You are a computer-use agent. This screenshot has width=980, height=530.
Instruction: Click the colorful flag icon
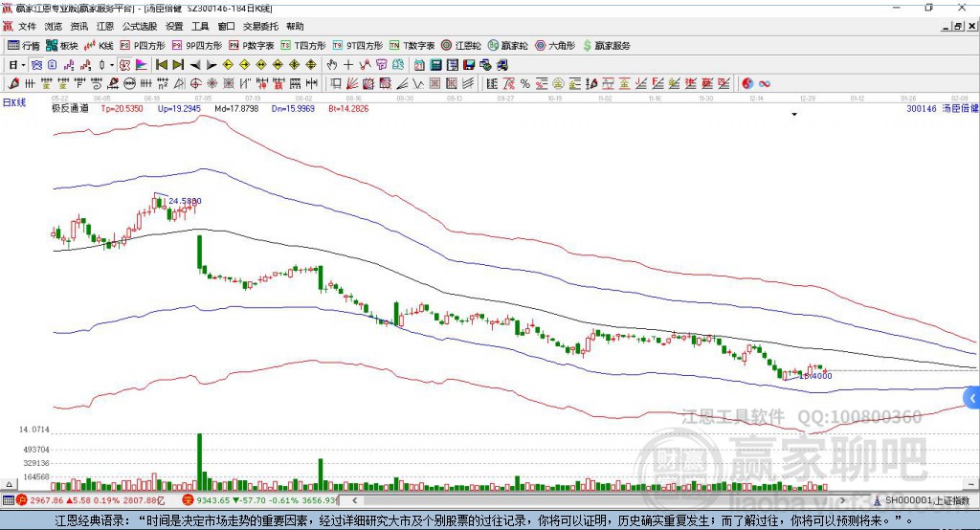click(142, 65)
